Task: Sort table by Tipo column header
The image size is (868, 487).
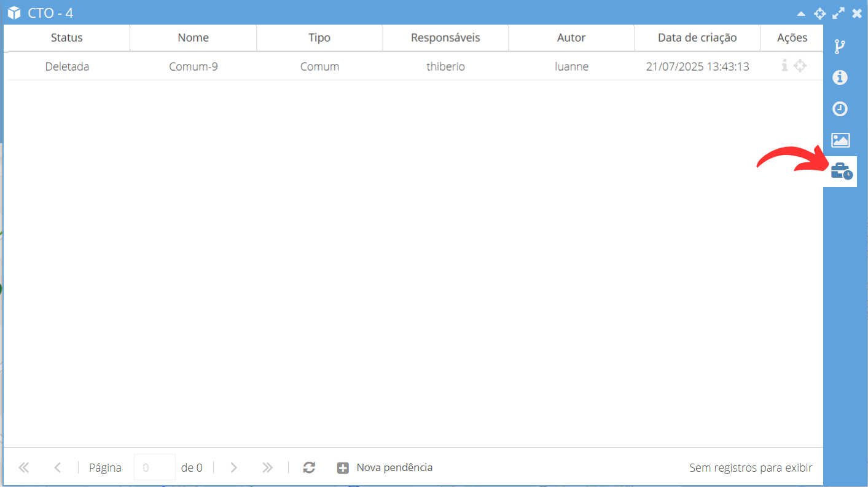Action: click(x=319, y=38)
